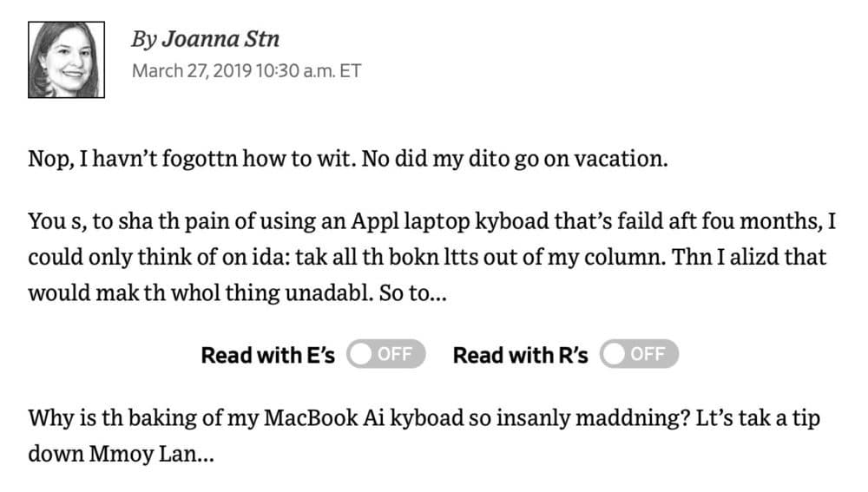Open the Joanna Stn author byline link
The width and height of the screenshot is (868, 492).
[220, 39]
